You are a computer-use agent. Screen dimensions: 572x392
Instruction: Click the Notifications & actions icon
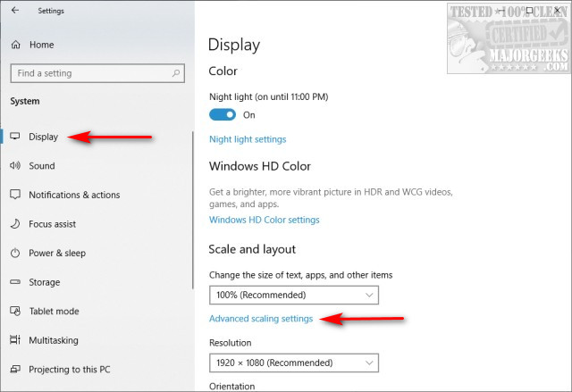click(15, 195)
